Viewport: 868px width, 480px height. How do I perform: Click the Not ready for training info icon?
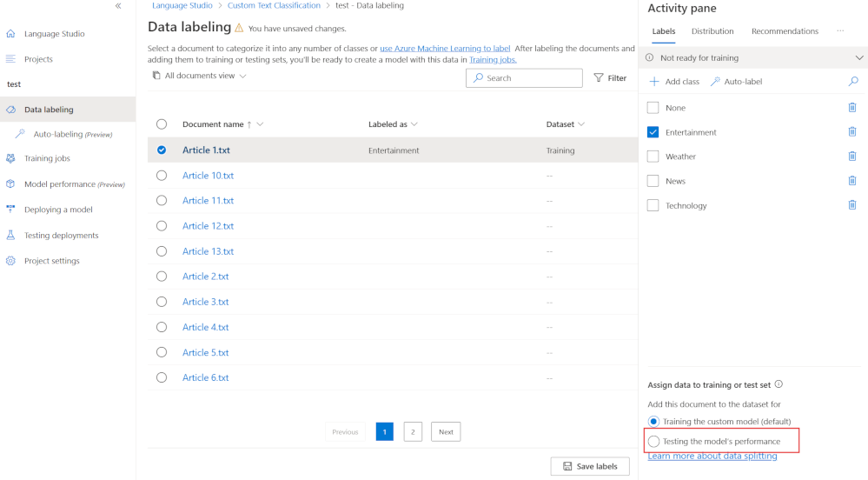(x=650, y=57)
